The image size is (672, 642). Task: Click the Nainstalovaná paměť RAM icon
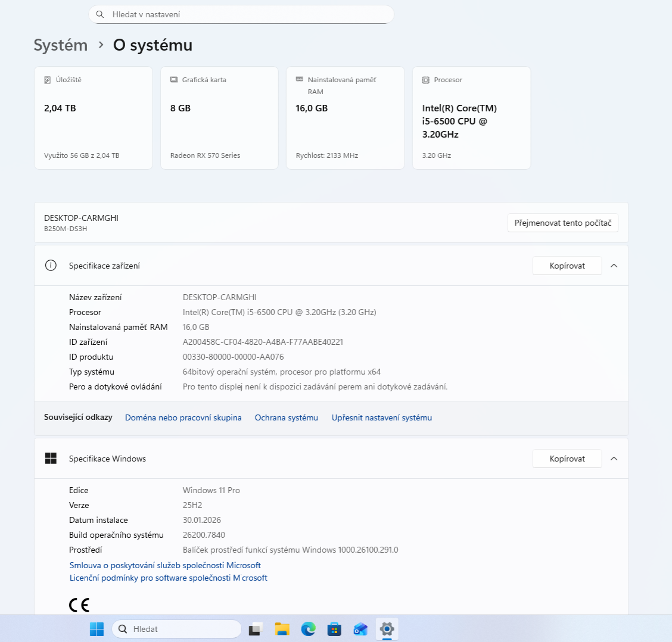pos(300,79)
